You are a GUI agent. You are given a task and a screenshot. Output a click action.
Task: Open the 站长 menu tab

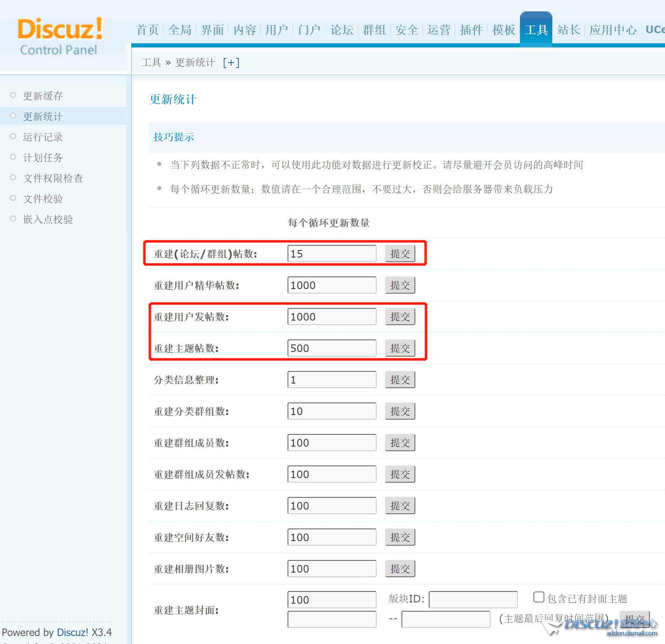(568, 30)
